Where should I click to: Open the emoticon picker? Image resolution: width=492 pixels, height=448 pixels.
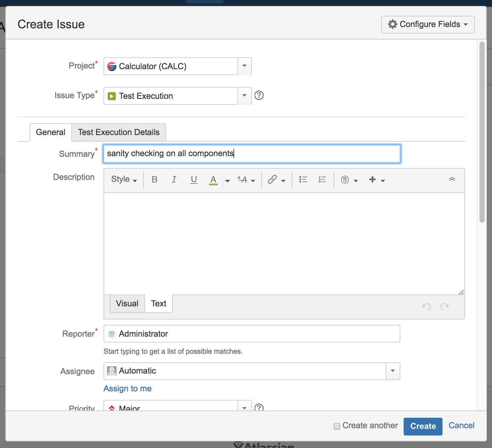coord(349,180)
